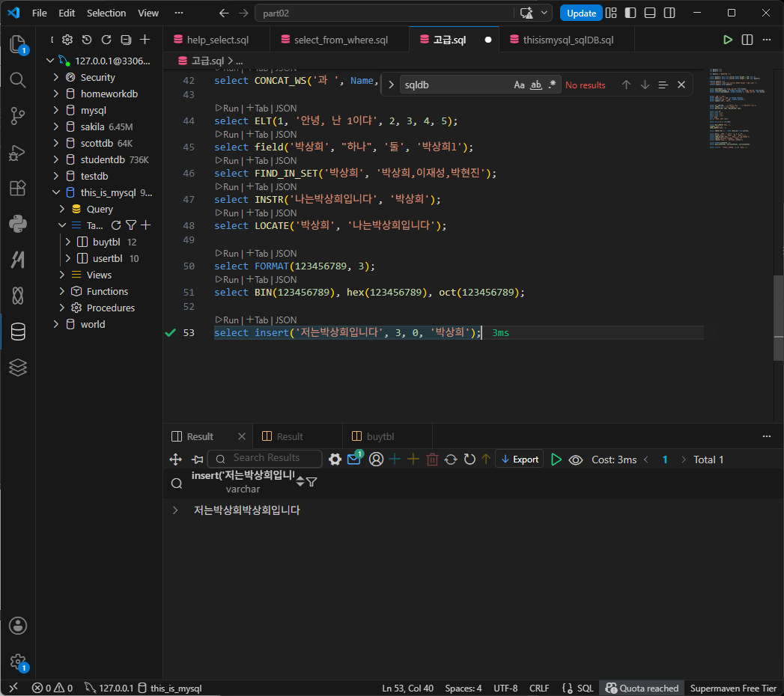Expand the Procedures node
The height and width of the screenshot is (696, 784).
click(62, 308)
